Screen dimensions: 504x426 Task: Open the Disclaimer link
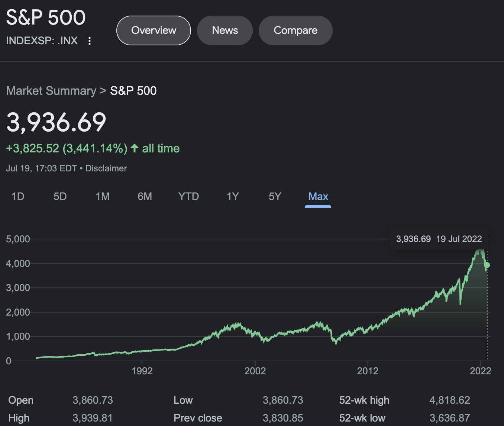point(106,168)
